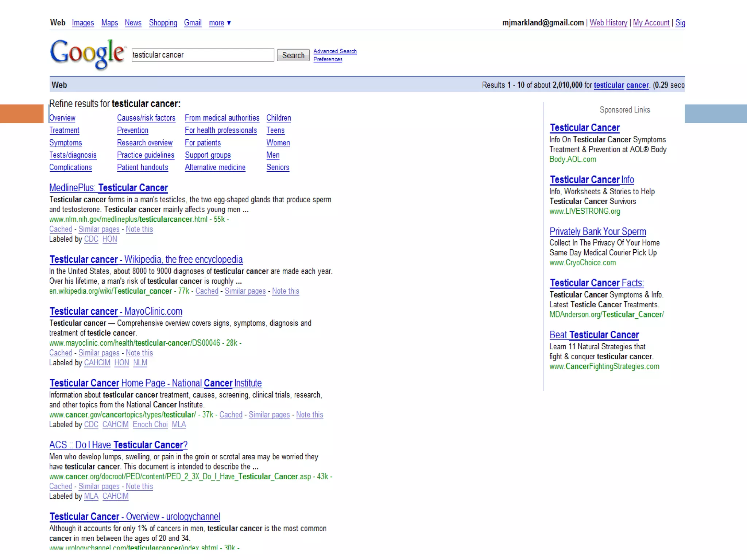Refine results by Causes/risk factors
747x560 pixels.
pos(146,118)
